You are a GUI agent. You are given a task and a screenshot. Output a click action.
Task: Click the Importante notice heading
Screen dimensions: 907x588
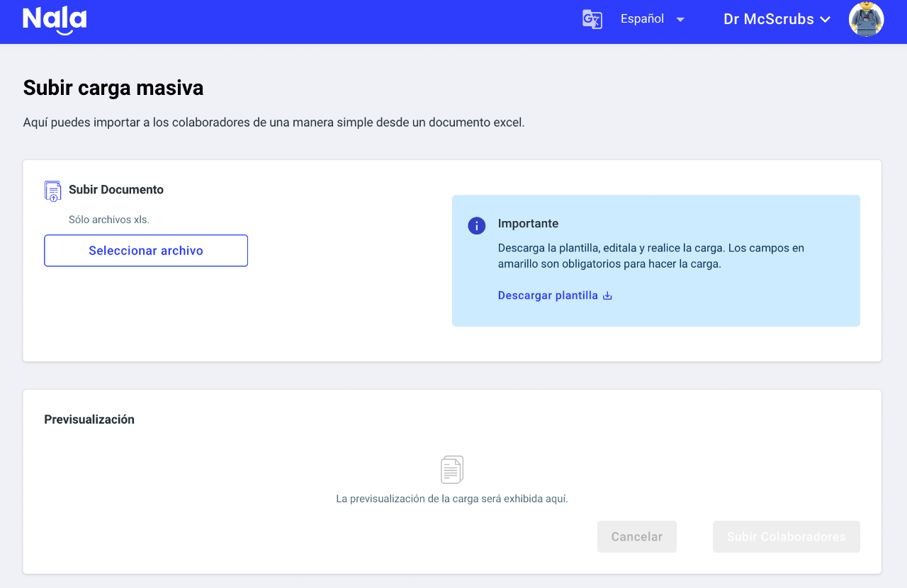coord(528,224)
